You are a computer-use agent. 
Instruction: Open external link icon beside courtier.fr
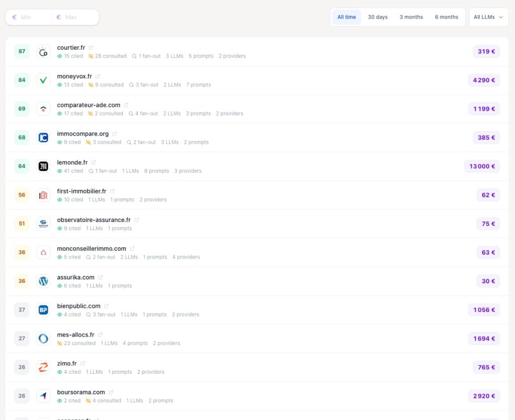tap(91, 48)
